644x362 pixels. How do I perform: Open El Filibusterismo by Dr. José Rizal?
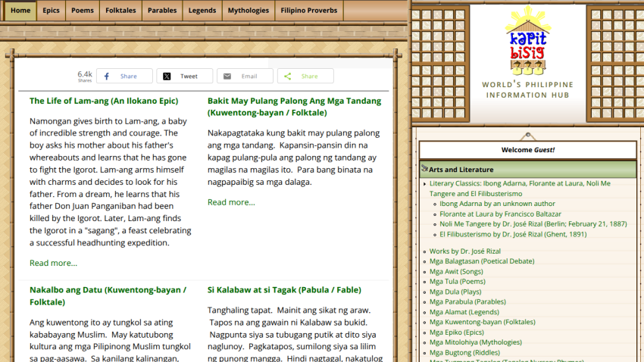tap(513, 234)
